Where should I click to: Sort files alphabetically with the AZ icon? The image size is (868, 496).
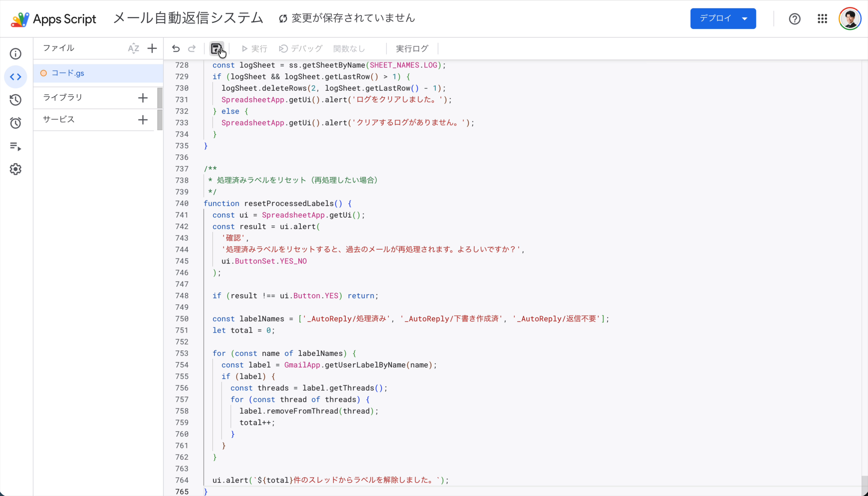[x=133, y=48]
